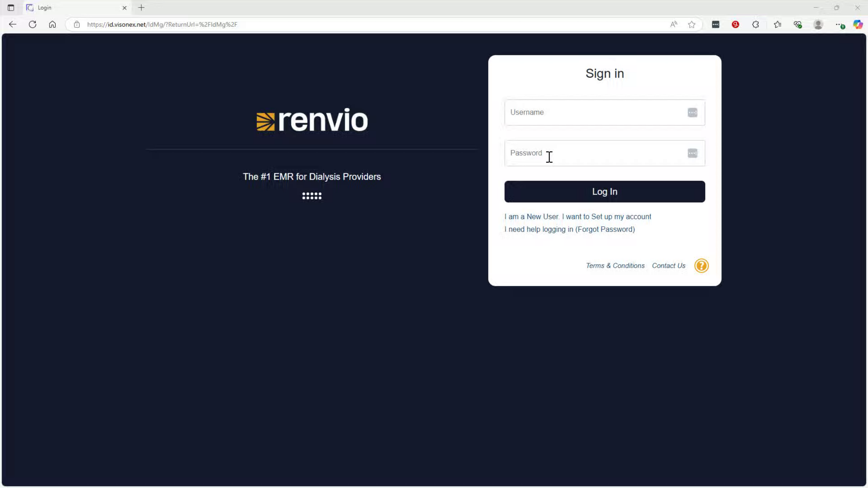
Task: Open Terms & Conditions link
Action: click(615, 266)
